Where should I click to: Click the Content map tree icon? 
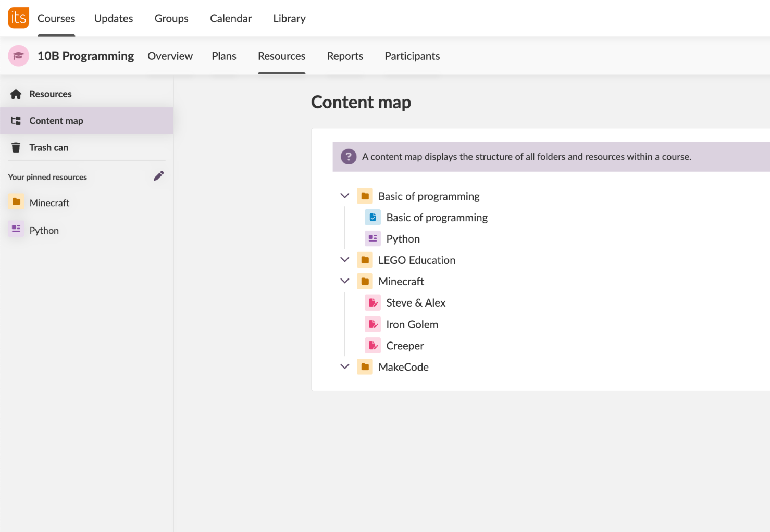click(16, 121)
